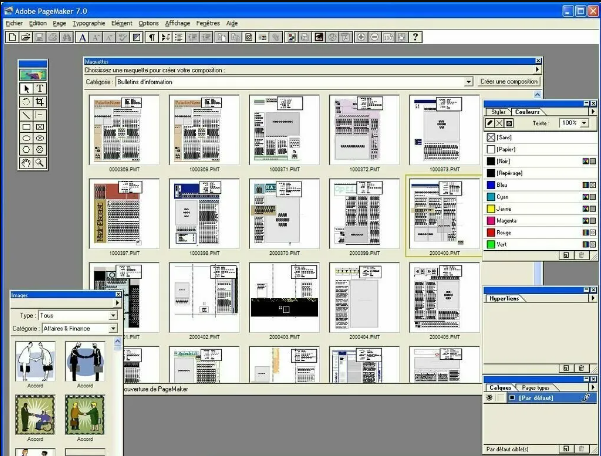
Task: Open the Fenêtres menu
Action: (208, 23)
